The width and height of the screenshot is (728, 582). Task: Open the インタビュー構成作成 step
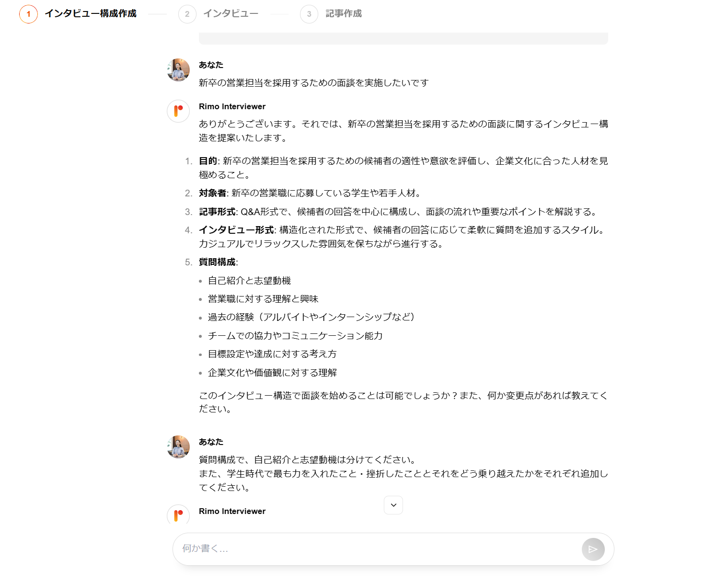91,13
